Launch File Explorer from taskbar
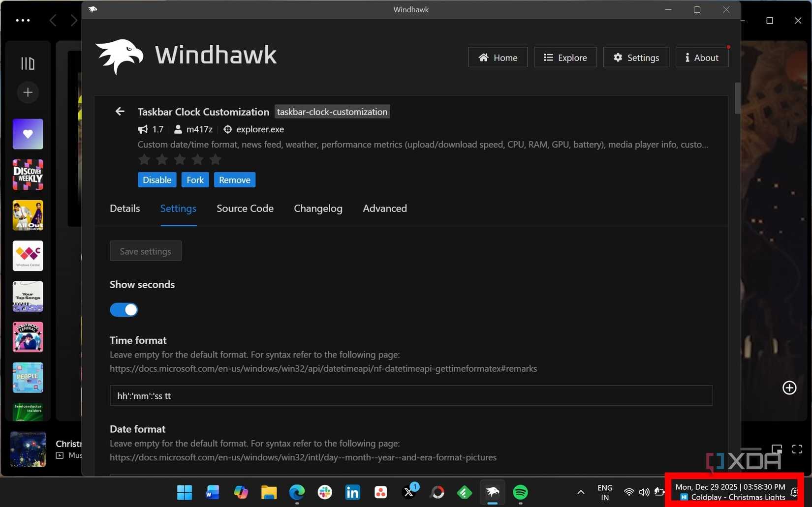Screen dimensions: 812x507 point(269,492)
